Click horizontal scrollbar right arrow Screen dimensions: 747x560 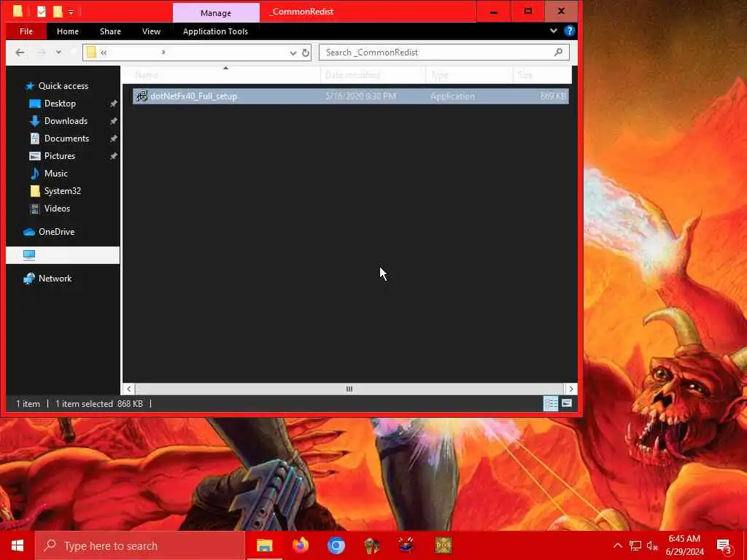coord(570,389)
